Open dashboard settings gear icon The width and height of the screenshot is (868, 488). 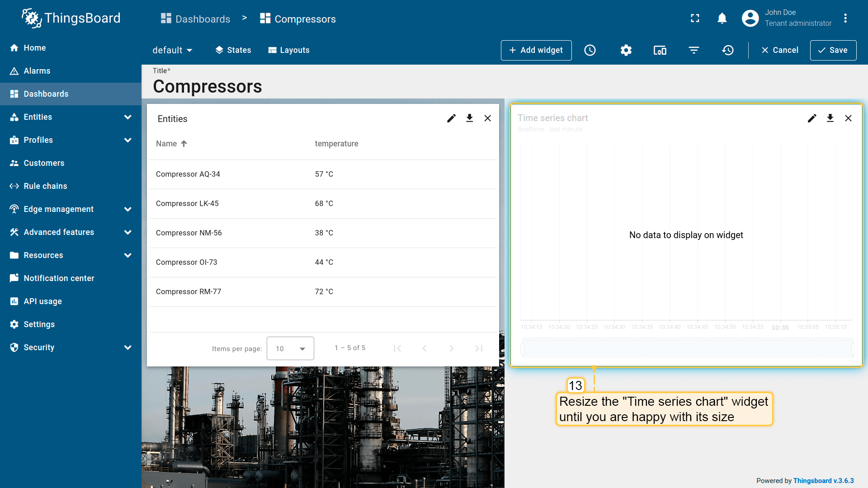pyautogui.click(x=626, y=50)
